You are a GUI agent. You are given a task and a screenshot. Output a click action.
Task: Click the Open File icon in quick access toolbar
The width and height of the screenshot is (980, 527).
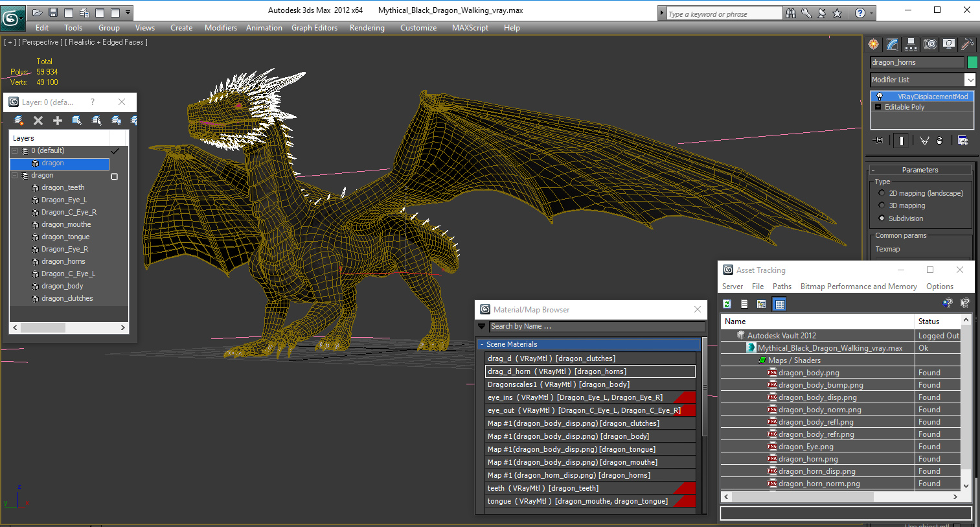point(38,12)
